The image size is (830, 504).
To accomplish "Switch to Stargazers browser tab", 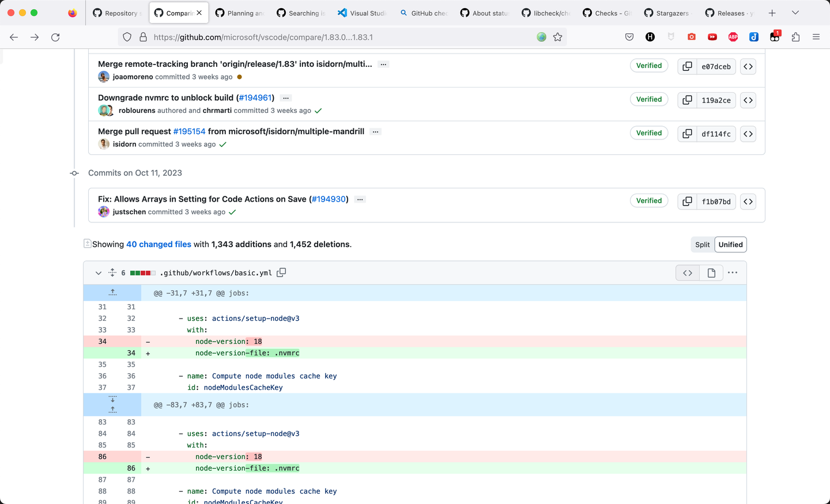I will coord(669,13).
